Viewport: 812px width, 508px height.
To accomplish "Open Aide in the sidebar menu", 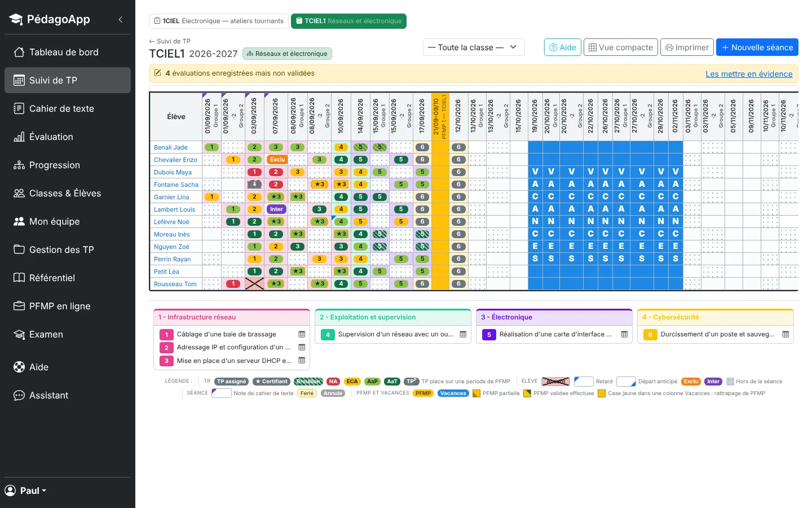I will pos(68,367).
